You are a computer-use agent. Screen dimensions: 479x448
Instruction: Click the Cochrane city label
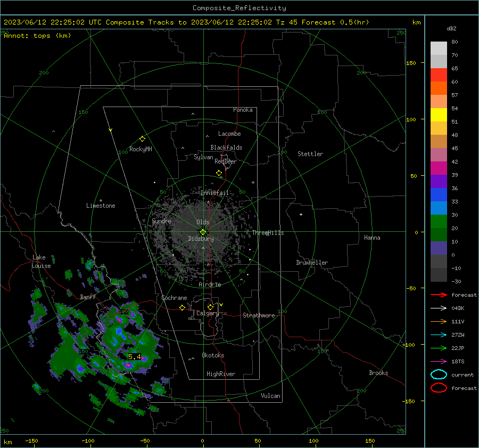pyautogui.click(x=174, y=298)
